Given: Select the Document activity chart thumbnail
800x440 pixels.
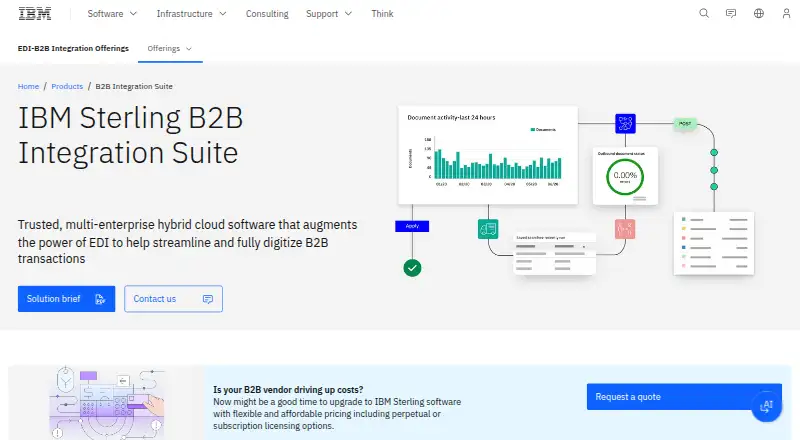Looking at the screenshot, I should coord(488,155).
